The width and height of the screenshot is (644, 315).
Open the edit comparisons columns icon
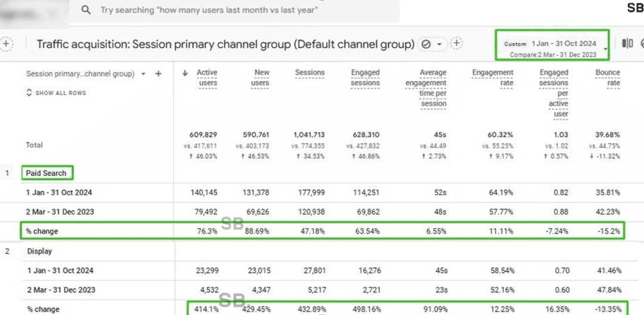(x=627, y=43)
